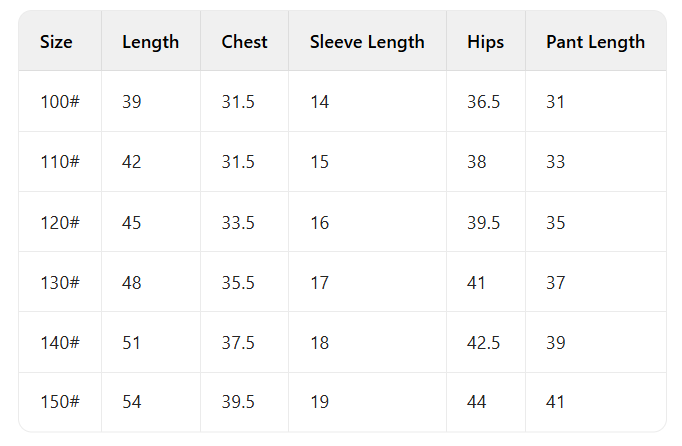Image resolution: width=682 pixels, height=446 pixels.
Task: Select length value 54
Action: tap(132, 402)
